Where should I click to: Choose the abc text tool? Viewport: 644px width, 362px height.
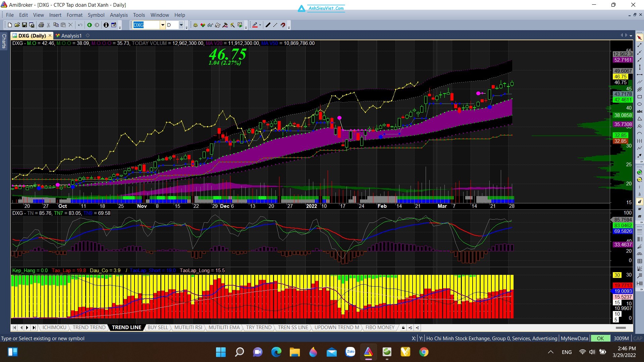click(x=640, y=112)
